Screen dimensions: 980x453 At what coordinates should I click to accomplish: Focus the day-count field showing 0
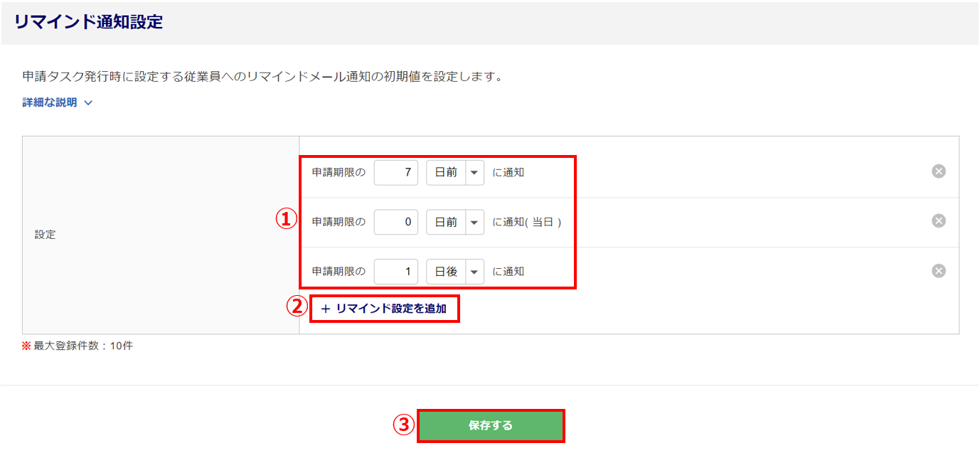tap(396, 222)
